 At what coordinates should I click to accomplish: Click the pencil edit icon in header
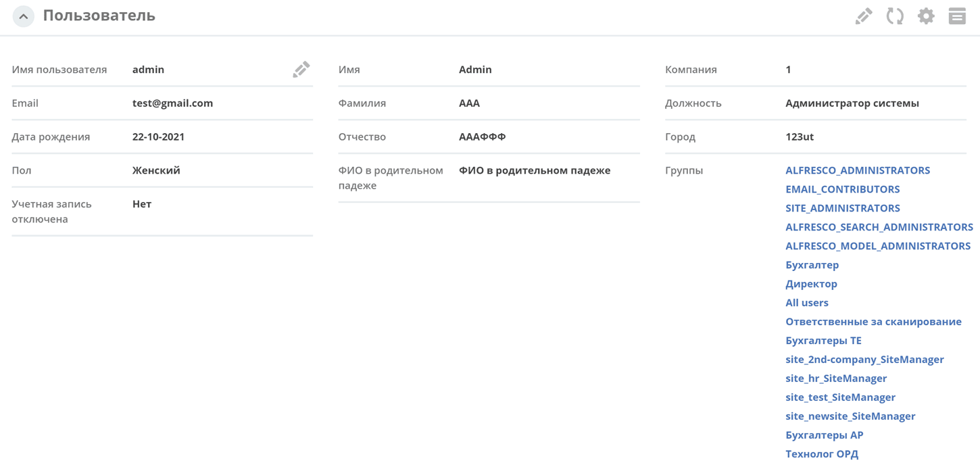click(864, 16)
